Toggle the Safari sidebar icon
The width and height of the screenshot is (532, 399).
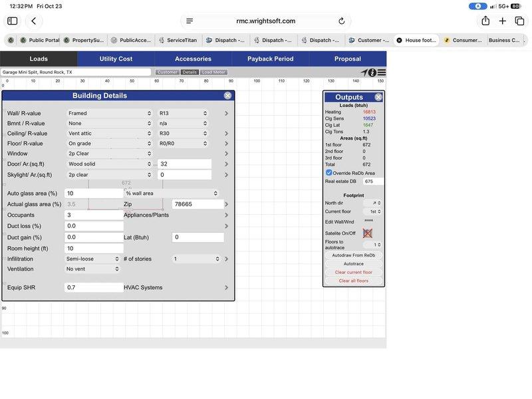click(x=13, y=21)
